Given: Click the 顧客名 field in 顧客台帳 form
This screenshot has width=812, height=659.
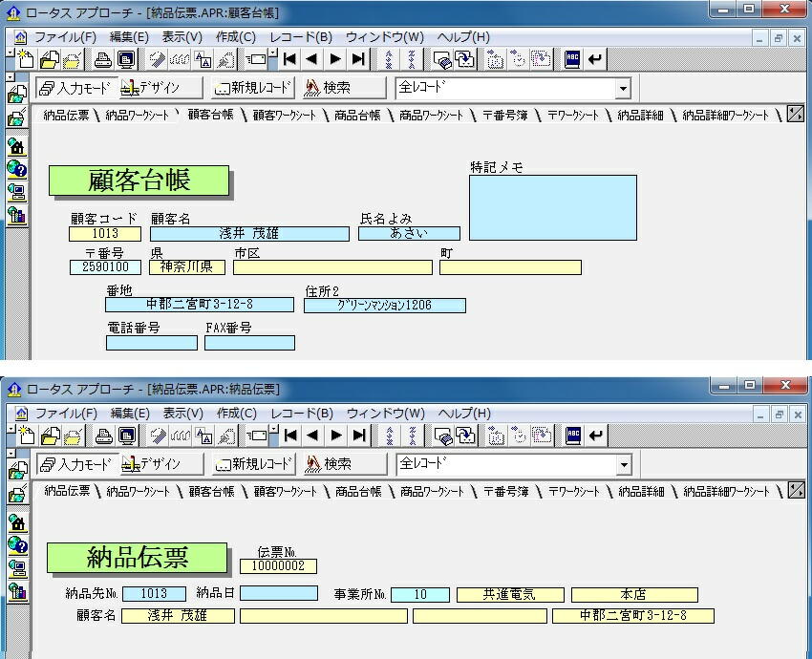Looking at the screenshot, I should (249, 234).
